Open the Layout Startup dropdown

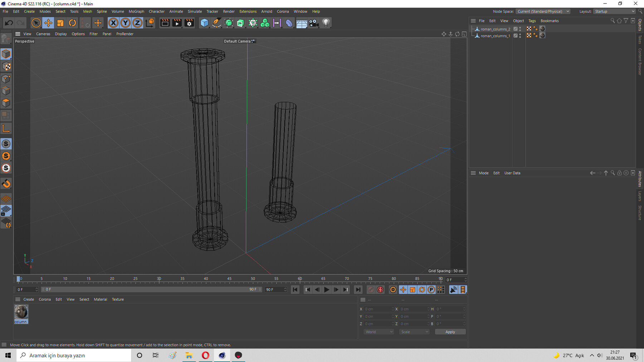pos(614,11)
